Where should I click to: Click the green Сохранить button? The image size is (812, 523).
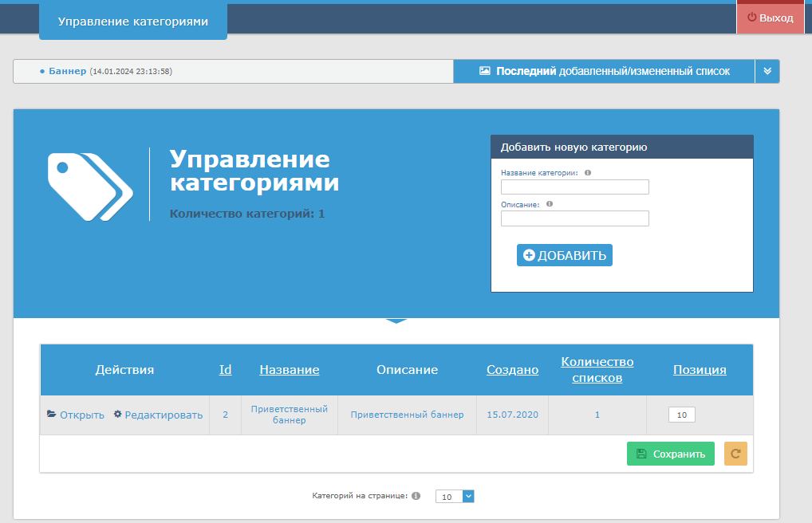tap(670, 454)
